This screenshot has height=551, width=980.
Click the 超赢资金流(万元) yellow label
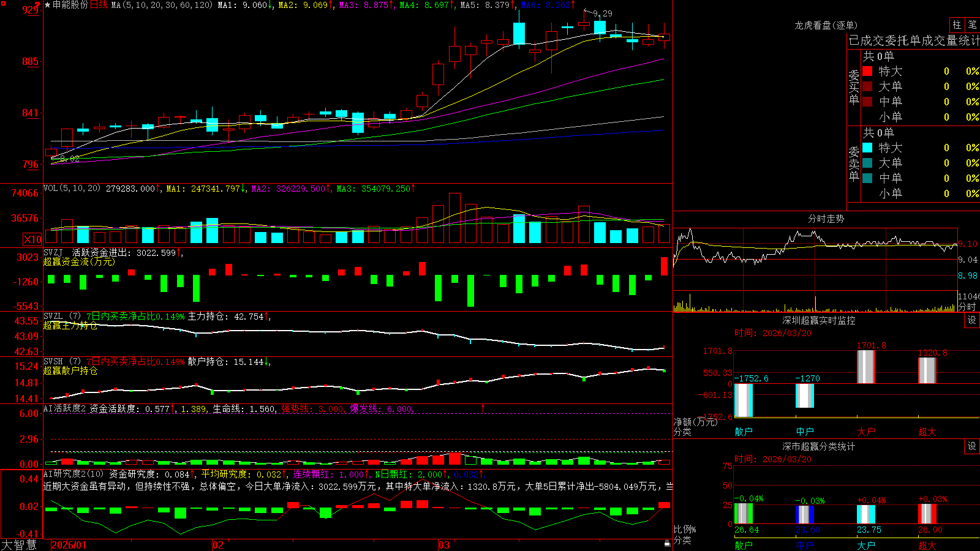tap(79, 261)
